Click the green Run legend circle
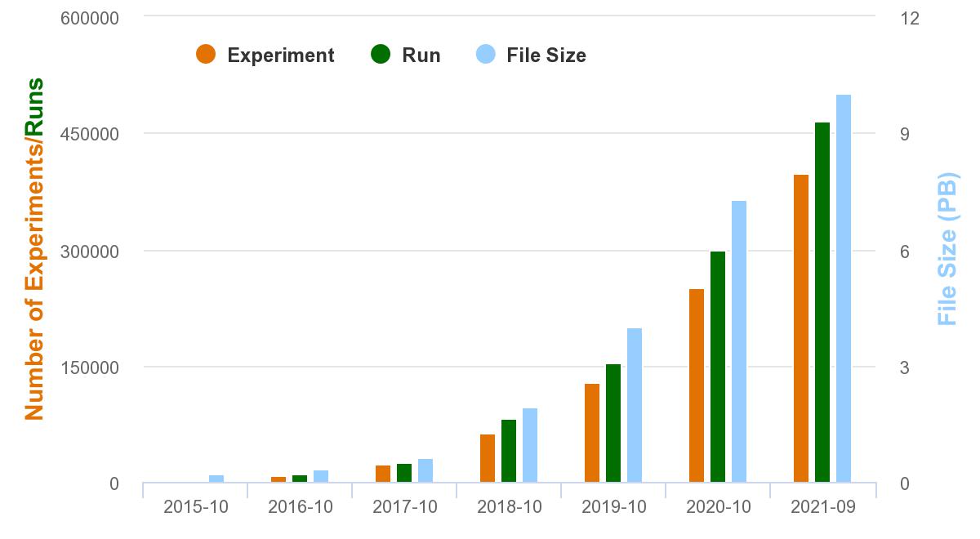 [x=381, y=55]
